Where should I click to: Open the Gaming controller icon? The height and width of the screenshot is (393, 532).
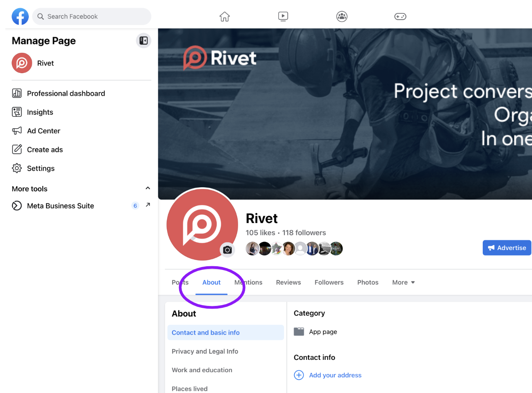[400, 17]
